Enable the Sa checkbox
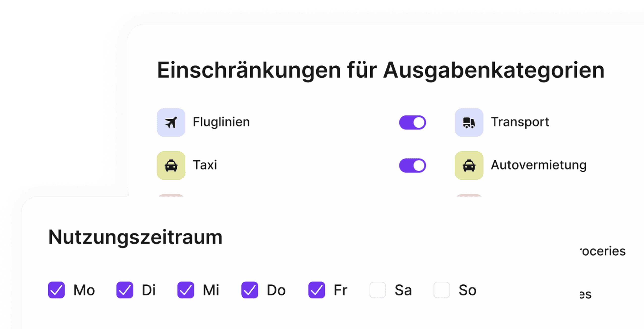644x329 pixels. coord(378,290)
